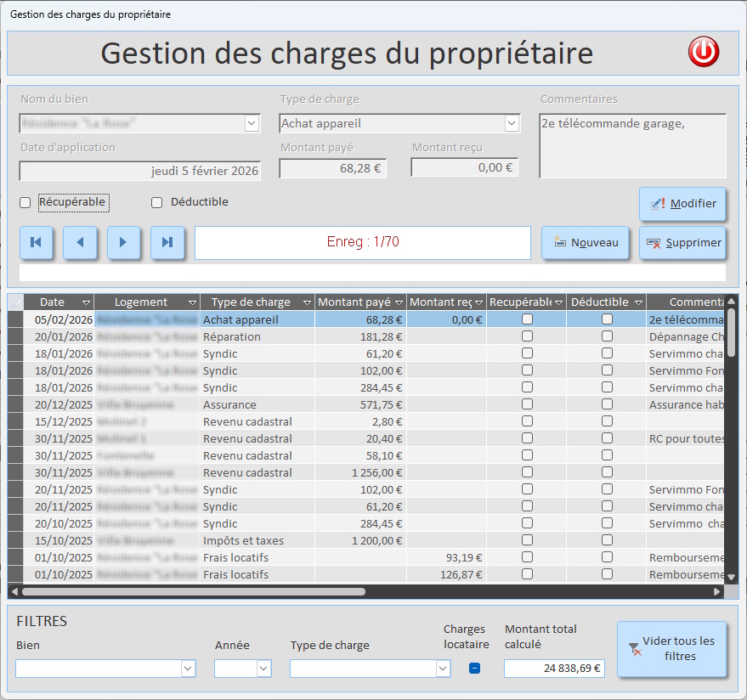Go to previous record arrow button
This screenshot has height=700, width=747.
[80, 242]
